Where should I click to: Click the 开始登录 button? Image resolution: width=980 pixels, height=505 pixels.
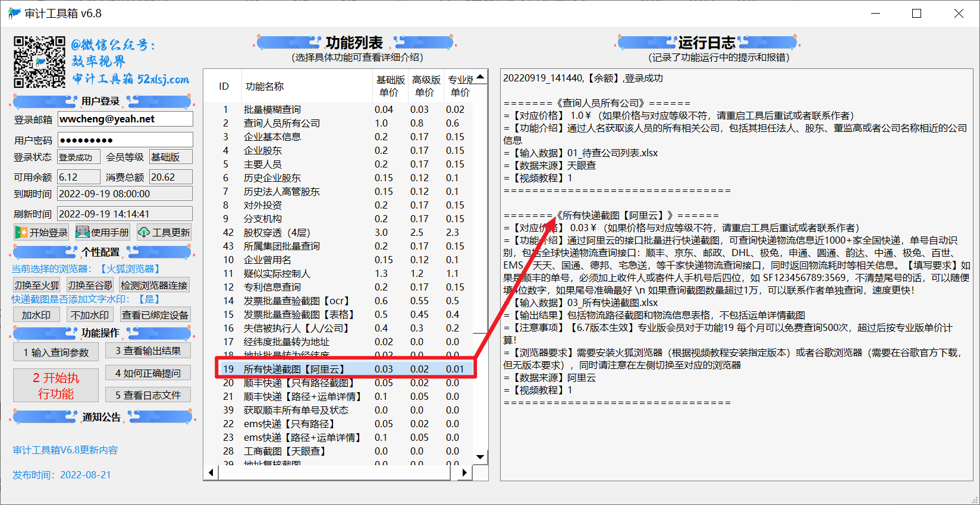click(x=42, y=232)
